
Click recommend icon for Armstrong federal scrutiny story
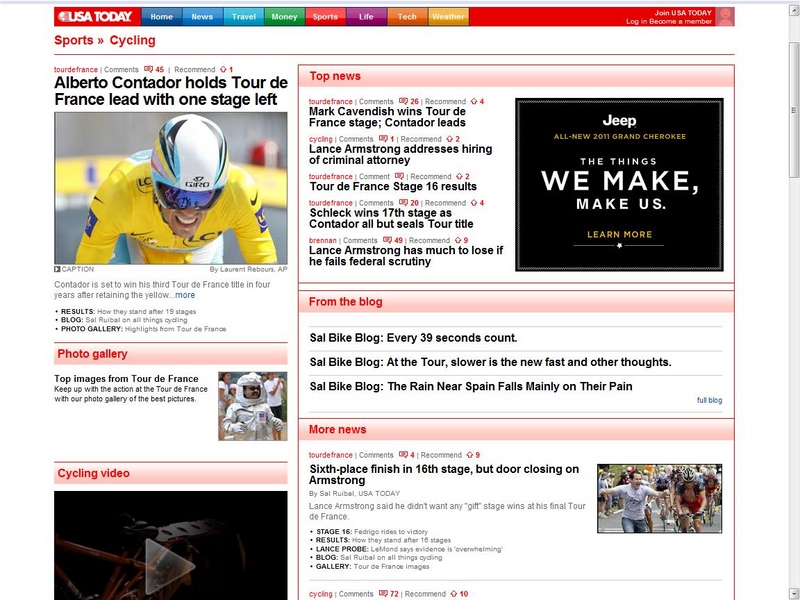tap(458, 240)
